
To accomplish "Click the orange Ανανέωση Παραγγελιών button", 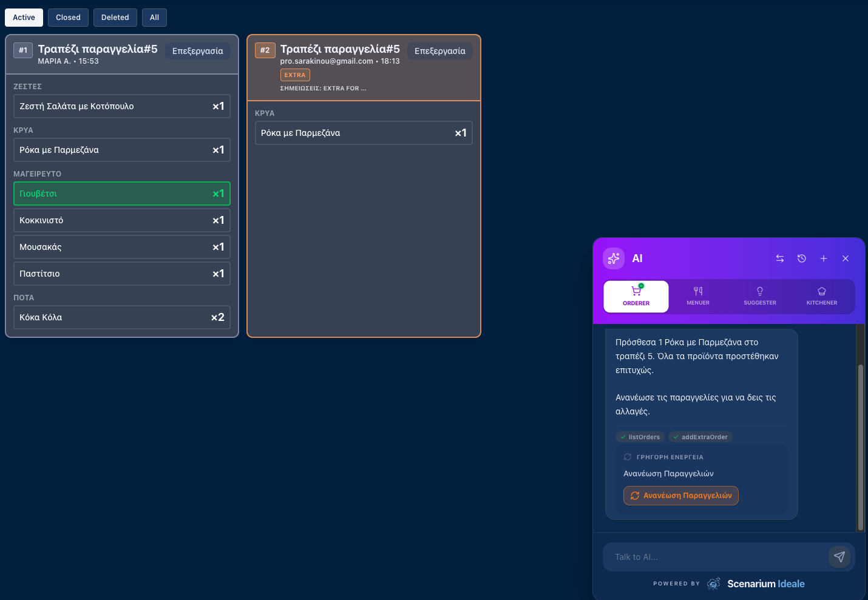I will point(681,496).
